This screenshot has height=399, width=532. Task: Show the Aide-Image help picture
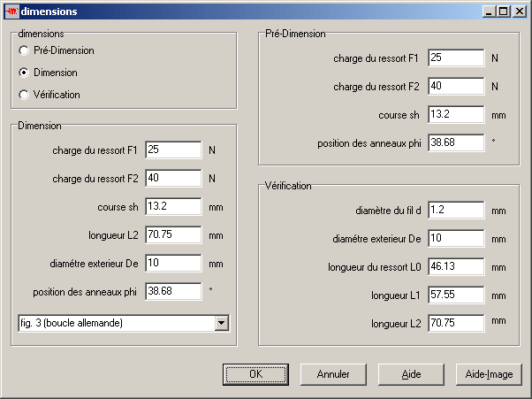[x=489, y=374]
